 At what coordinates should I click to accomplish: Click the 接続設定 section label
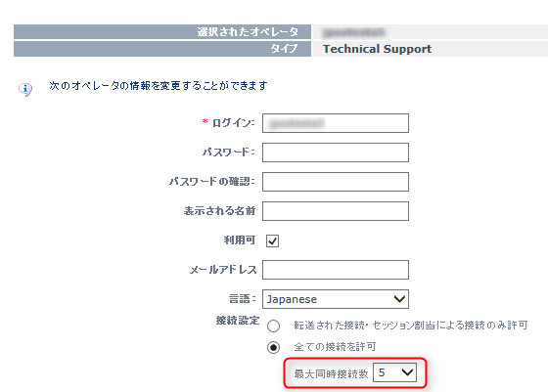click(238, 321)
